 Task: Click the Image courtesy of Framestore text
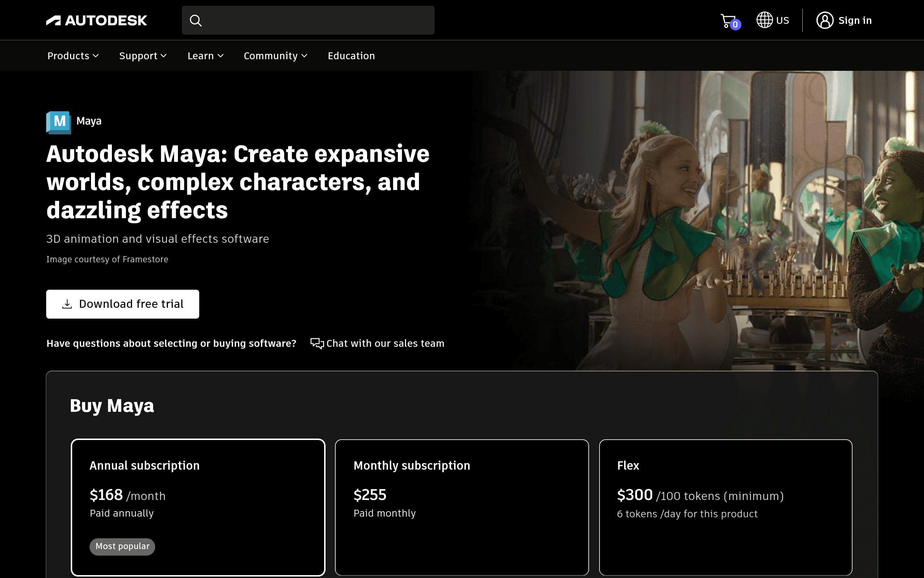[x=107, y=259]
